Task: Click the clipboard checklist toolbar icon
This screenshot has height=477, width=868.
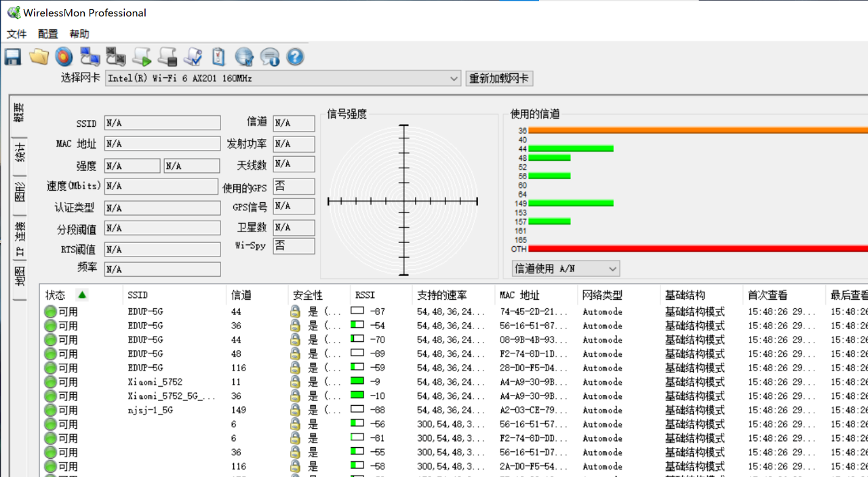Action: pos(218,57)
